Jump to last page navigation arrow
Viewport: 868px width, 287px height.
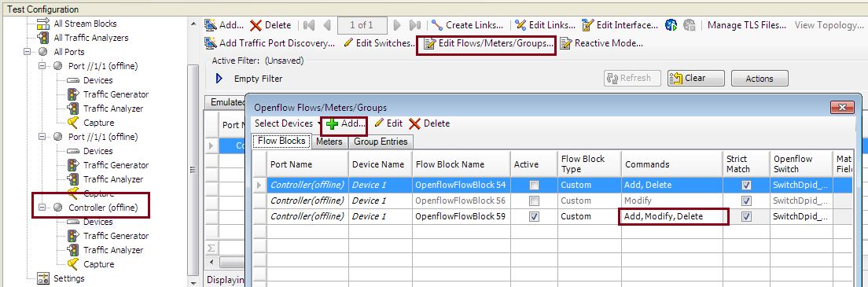[414, 25]
